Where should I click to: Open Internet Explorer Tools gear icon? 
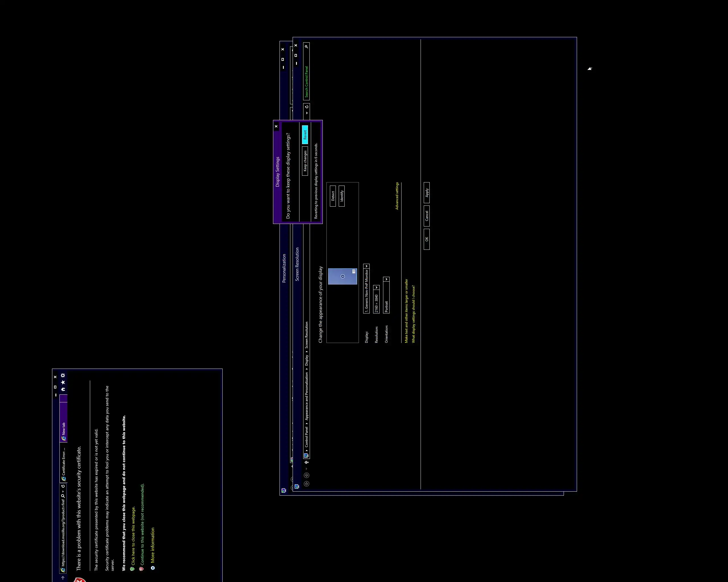coord(63,375)
